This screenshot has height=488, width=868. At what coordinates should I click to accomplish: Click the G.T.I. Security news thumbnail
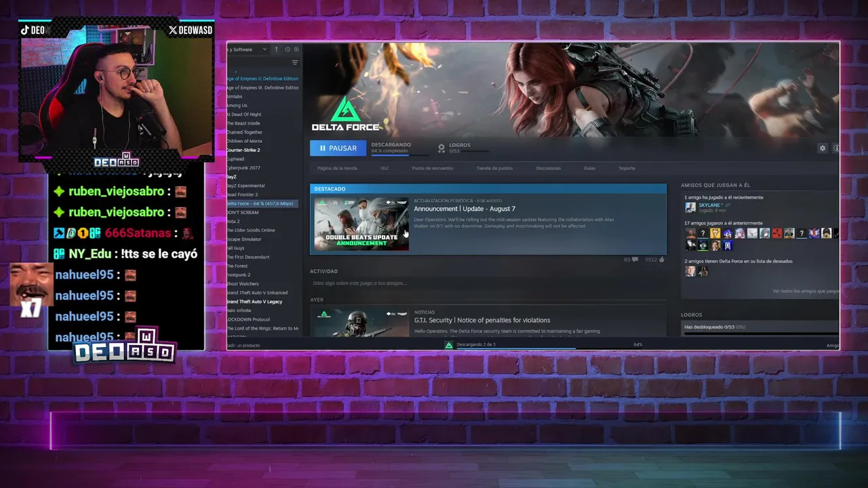point(361,323)
